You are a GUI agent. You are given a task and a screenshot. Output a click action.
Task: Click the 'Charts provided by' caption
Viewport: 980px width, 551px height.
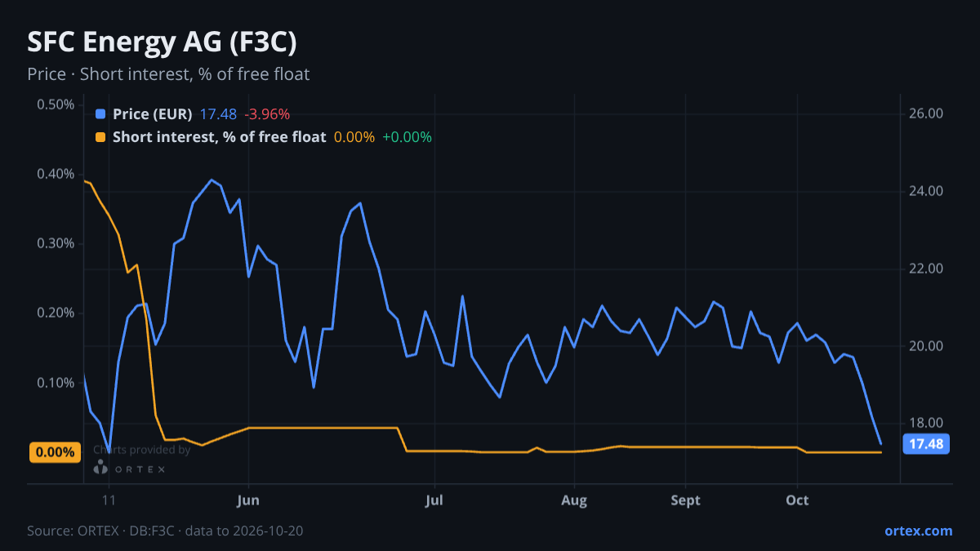point(141,450)
